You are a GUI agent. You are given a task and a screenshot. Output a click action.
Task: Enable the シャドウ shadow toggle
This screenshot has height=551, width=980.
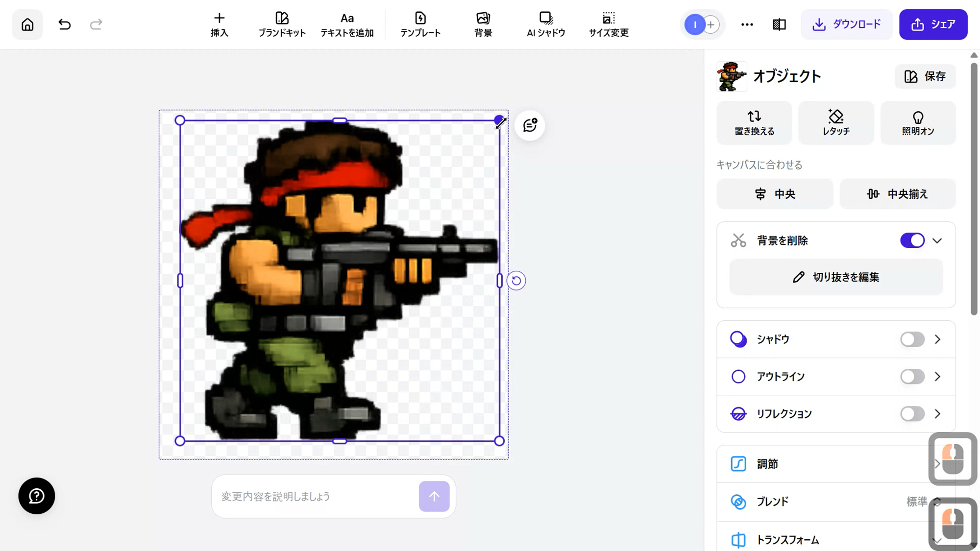coord(912,339)
